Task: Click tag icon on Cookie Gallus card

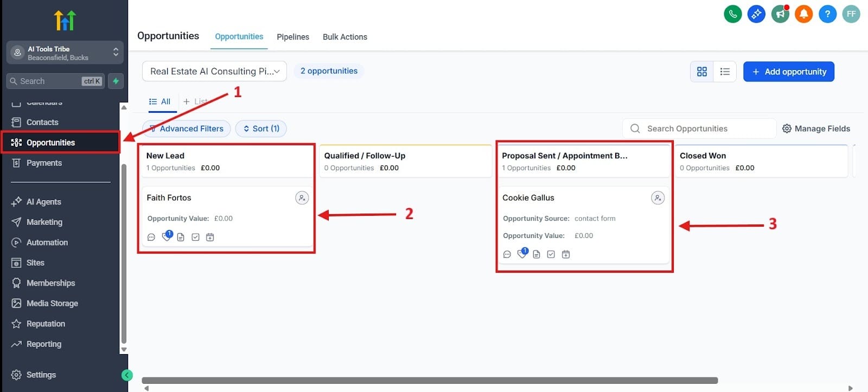Action: point(522,253)
